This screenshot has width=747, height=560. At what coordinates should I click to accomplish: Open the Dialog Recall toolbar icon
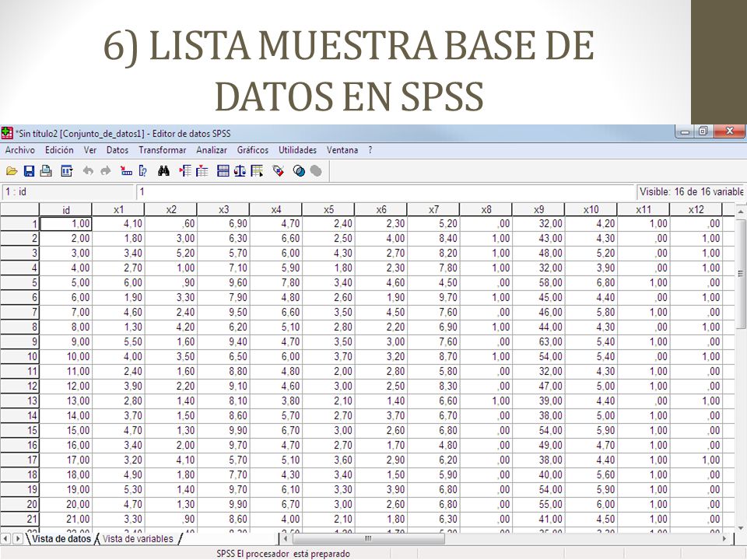coord(67,171)
